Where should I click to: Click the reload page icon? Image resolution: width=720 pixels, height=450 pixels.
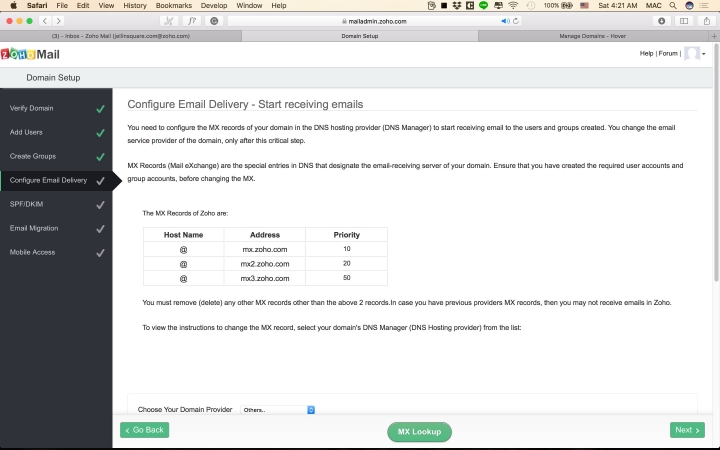(x=516, y=21)
